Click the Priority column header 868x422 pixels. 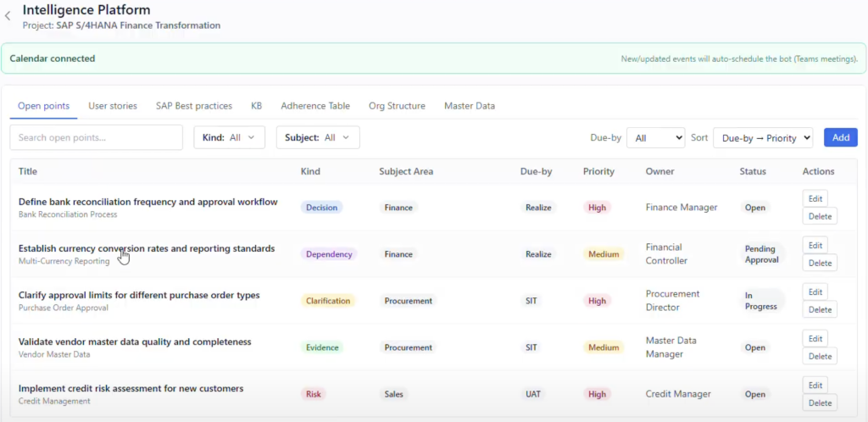(x=598, y=171)
